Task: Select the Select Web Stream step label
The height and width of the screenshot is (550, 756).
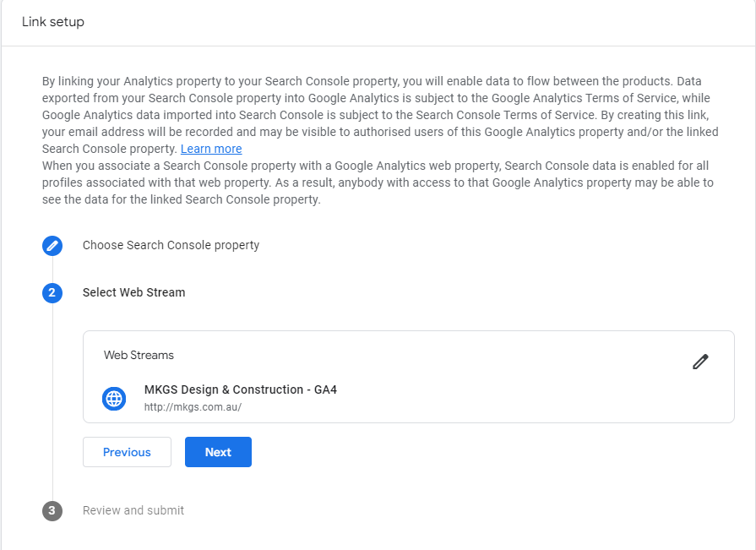Action: pos(133,292)
